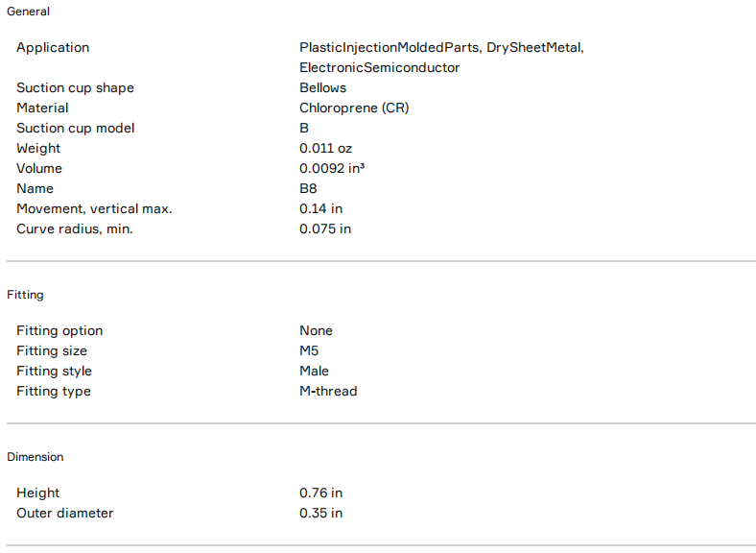Viewport: 756px width, 553px height.
Task: Click the Fitting section heading
Action: click(x=25, y=295)
